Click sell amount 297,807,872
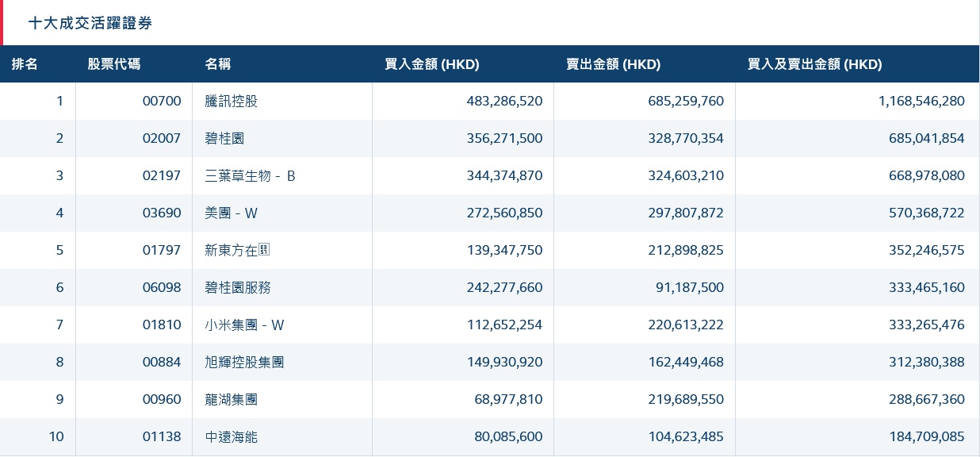Image resolution: width=980 pixels, height=457 pixels. (x=687, y=213)
